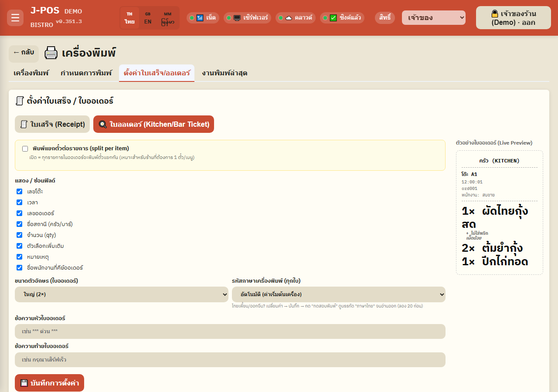Screen dimensions: 558x392
Task: Click the ข้อความหัวใบออเดอร์ input field
Action: tap(230, 331)
